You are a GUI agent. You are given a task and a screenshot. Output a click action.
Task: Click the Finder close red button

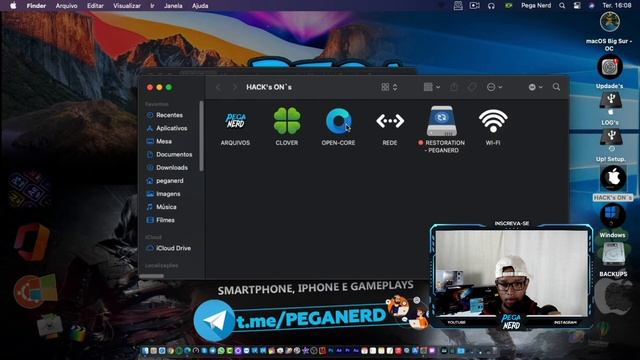point(150,87)
